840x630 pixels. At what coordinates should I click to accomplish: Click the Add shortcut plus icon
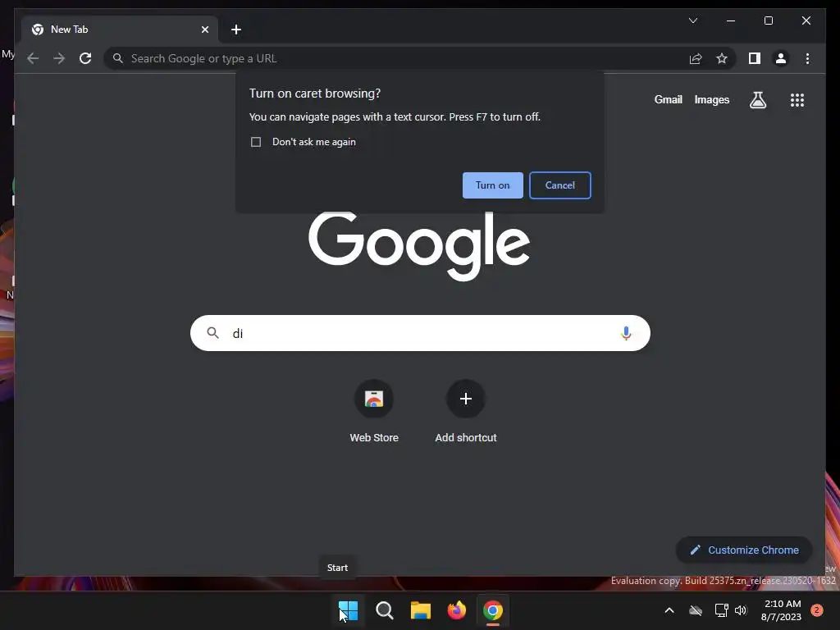[x=466, y=399]
